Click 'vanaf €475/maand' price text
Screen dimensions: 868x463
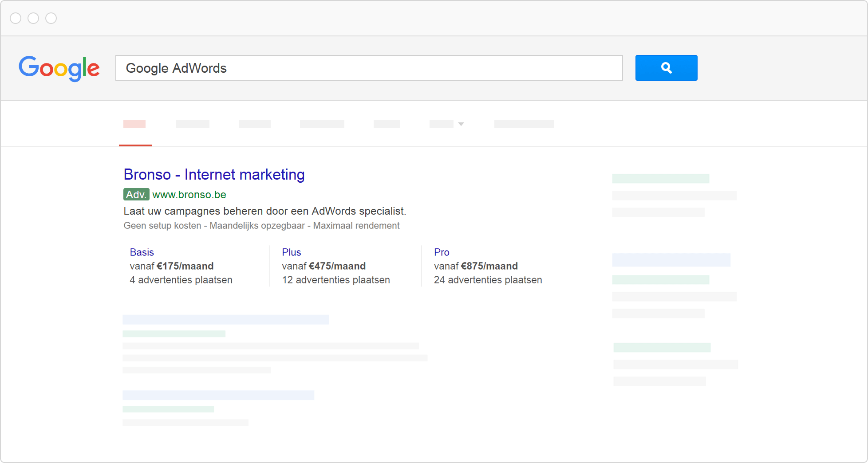pyautogui.click(x=324, y=266)
